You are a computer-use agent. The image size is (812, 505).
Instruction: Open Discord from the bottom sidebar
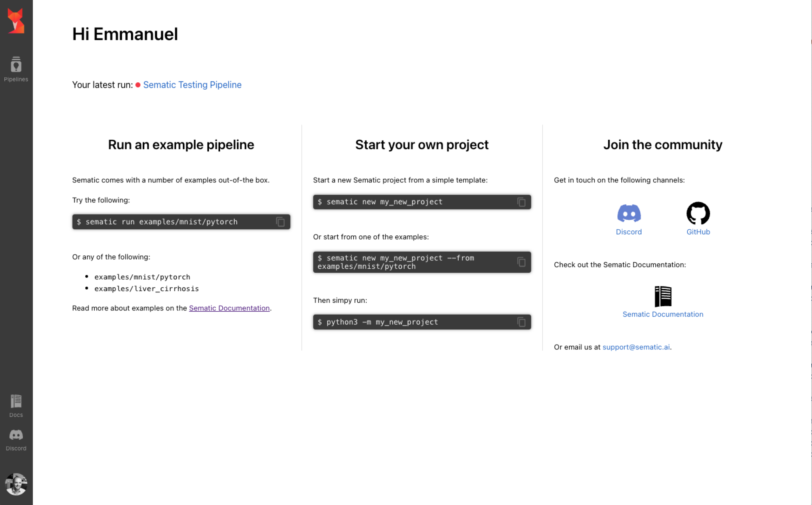[16, 440]
